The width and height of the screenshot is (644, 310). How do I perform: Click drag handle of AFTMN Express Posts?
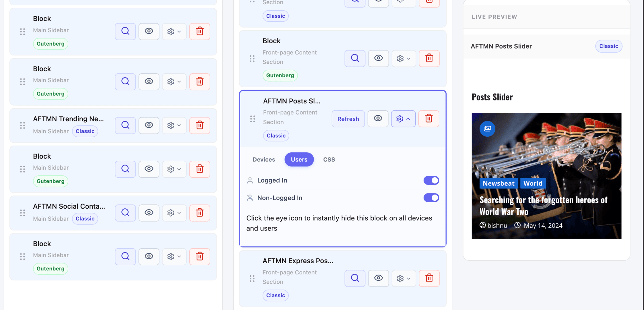click(x=252, y=278)
